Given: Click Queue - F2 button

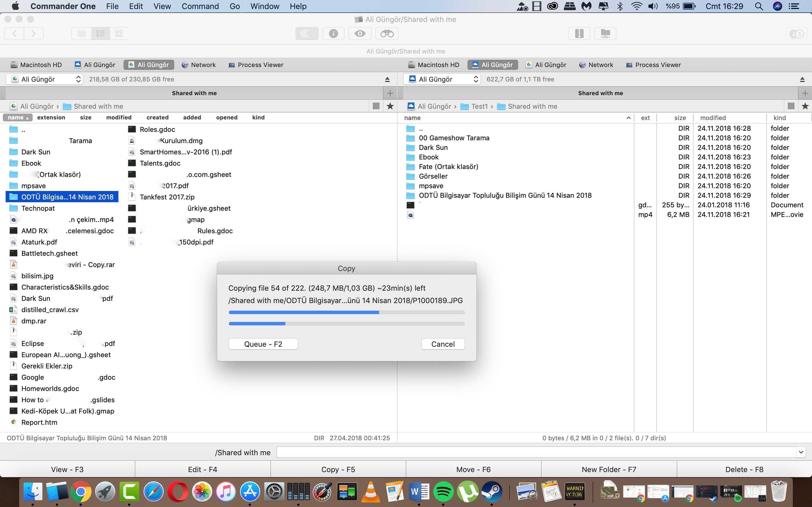Looking at the screenshot, I should (x=263, y=344).
